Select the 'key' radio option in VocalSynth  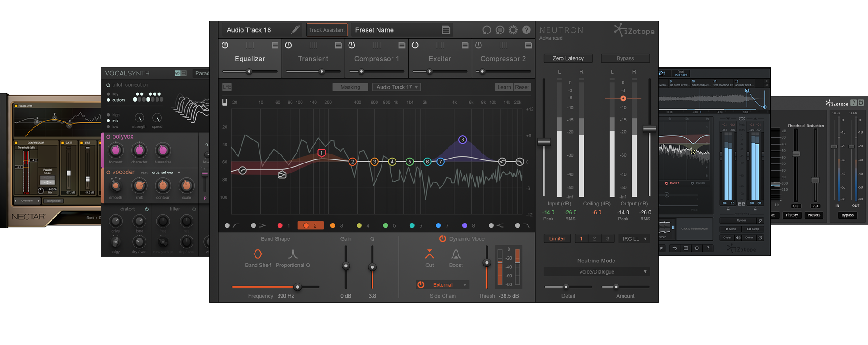click(108, 94)
